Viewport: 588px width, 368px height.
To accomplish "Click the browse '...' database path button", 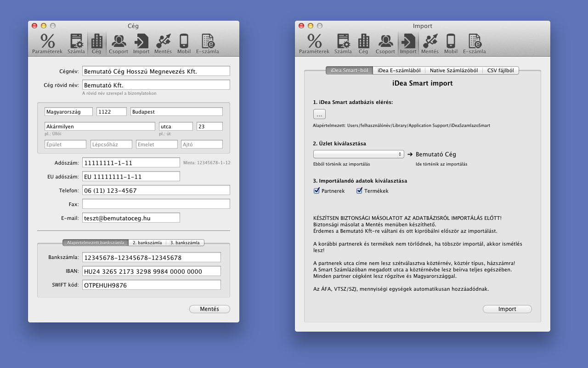I will pyautogui.click(x=320, y=114).
